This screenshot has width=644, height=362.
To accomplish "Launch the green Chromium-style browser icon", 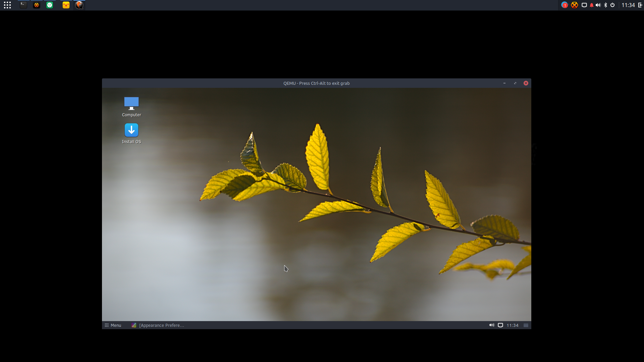I will [x=50, y=5].
